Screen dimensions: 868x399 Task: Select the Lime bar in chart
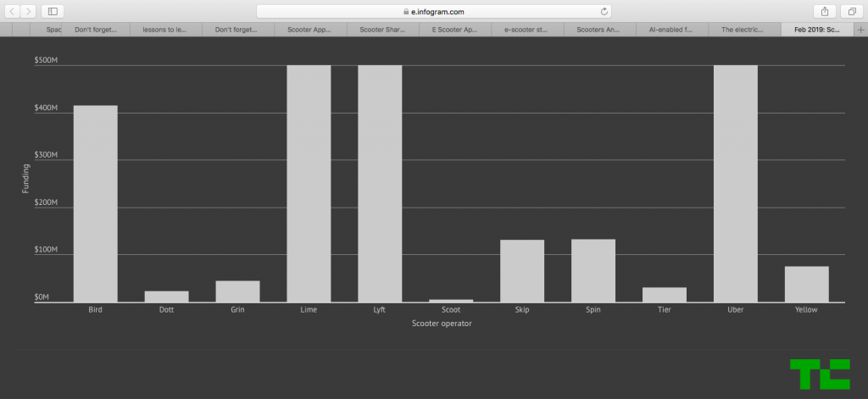[309, 183]
